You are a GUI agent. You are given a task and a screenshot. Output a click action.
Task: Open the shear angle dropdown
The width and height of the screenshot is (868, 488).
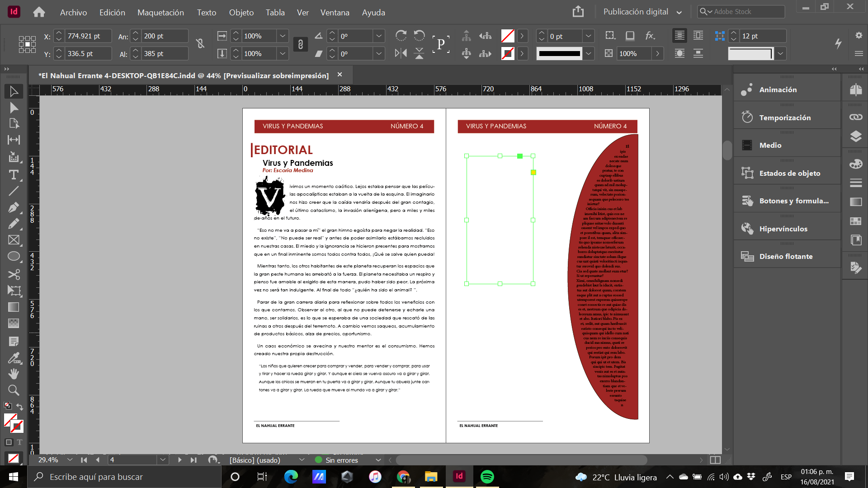(379, 53)
